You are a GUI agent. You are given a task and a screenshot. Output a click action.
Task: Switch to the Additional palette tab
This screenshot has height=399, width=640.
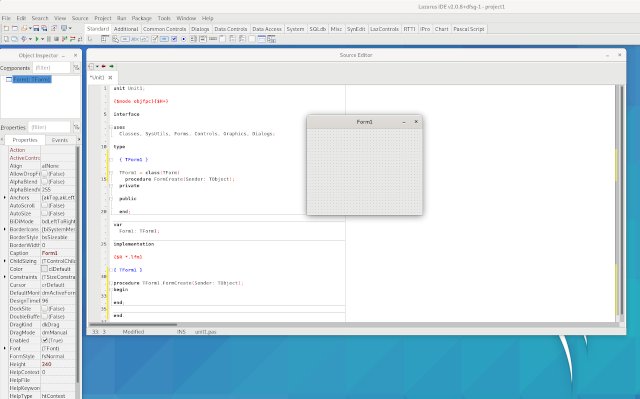tap(126, 29)
